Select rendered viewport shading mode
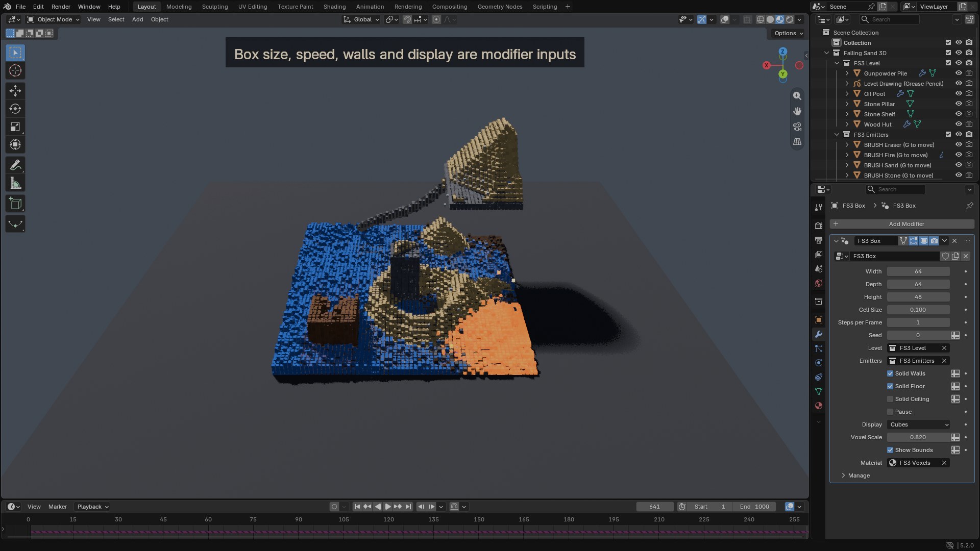This screenshot has width=980, height=551. click(x=790, y=19)
